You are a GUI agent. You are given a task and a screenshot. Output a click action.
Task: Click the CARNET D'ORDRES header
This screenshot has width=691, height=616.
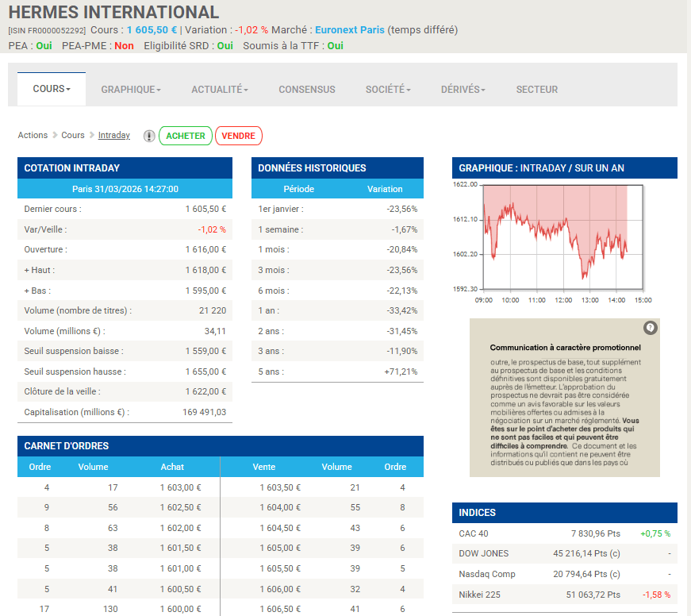coord(221,446)
